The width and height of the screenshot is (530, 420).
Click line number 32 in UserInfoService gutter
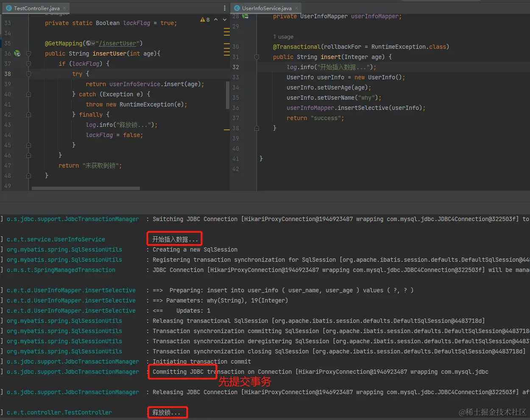point(236,67)
